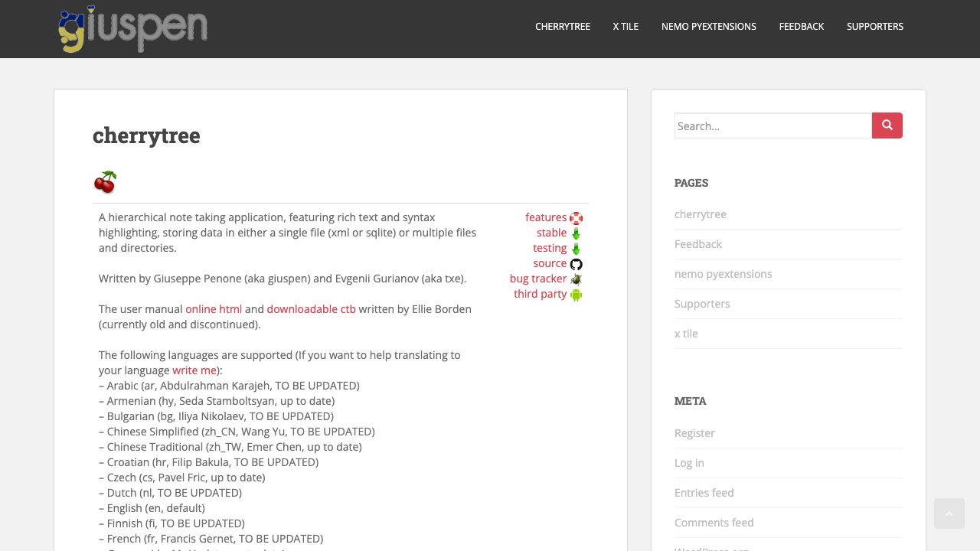Screen dimensions: 980x551
Task: Click the Finnish language entry
Action: [x=171, y=523]
